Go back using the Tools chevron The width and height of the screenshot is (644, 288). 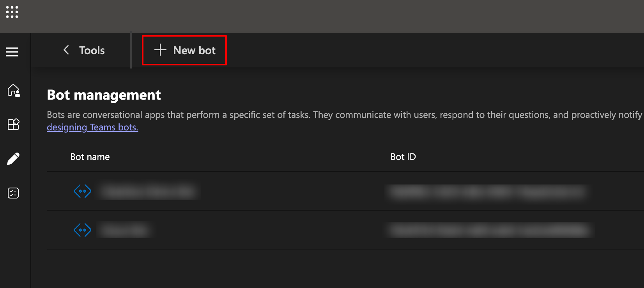(x=66, y=50)
